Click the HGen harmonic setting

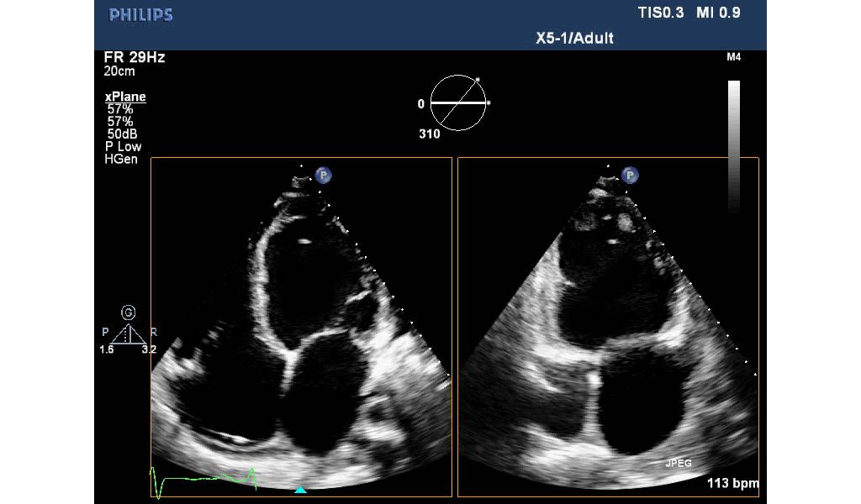click(x=121, y=159)
